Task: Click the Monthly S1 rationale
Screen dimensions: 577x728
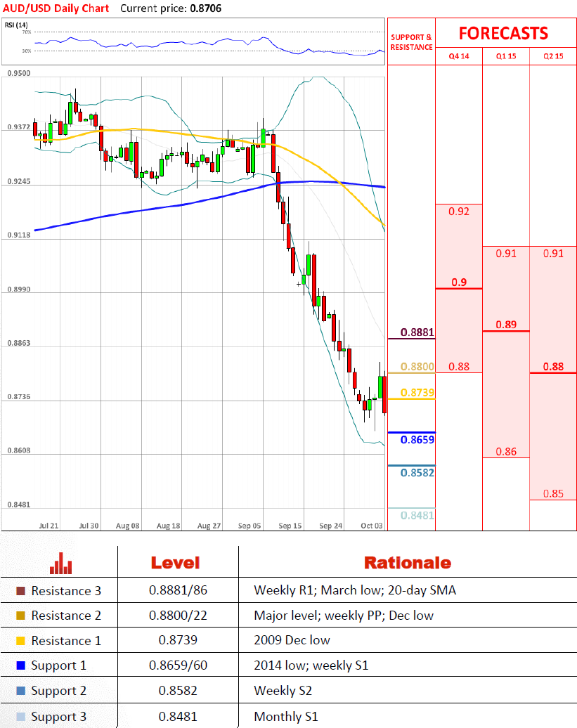Action: tap(286, 717)
